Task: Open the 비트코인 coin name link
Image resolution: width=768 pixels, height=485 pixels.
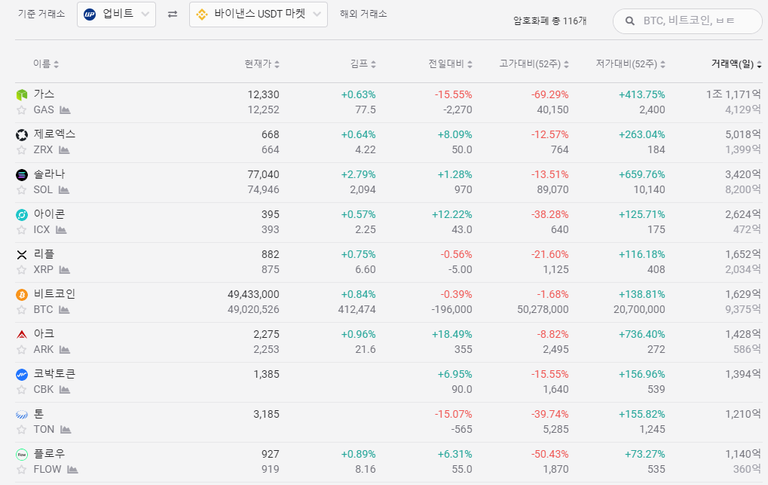Action: (54, 294)
